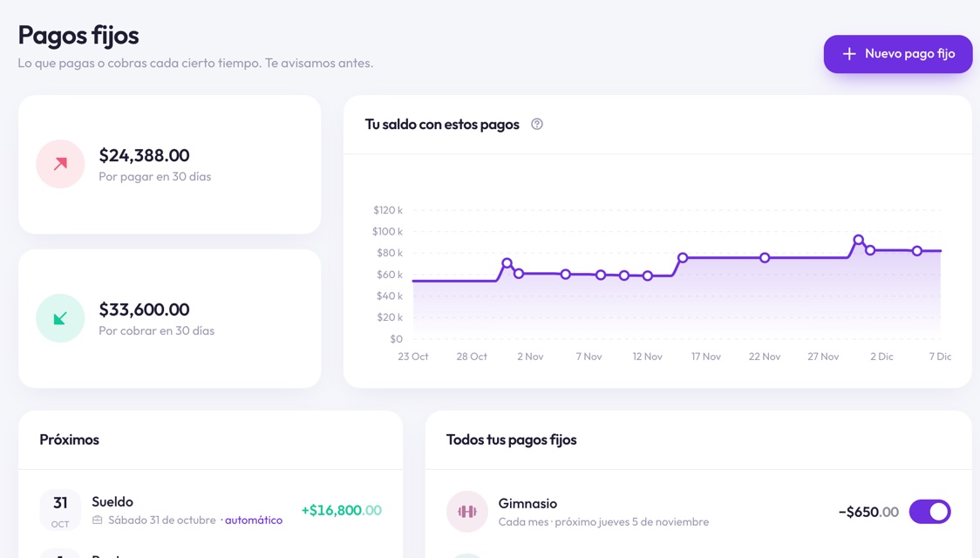Select the highest chart point near 2 Dic
This screenshot has height=558, width=980.
(x=858, y=240)
